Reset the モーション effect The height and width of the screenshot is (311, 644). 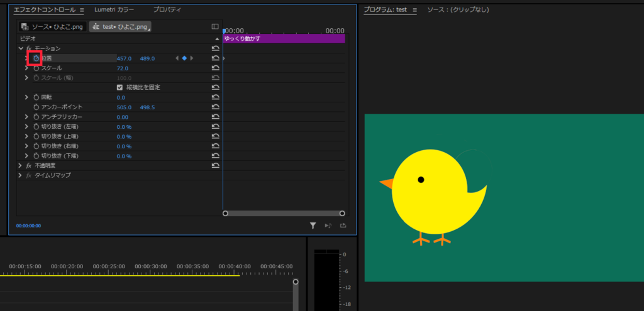pos(216,48)
